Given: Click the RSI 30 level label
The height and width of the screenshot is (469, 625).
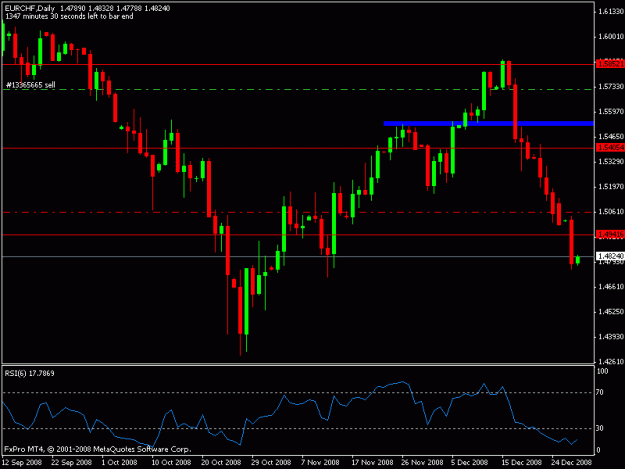Looking at the screenshot, I should coord(600,428).
